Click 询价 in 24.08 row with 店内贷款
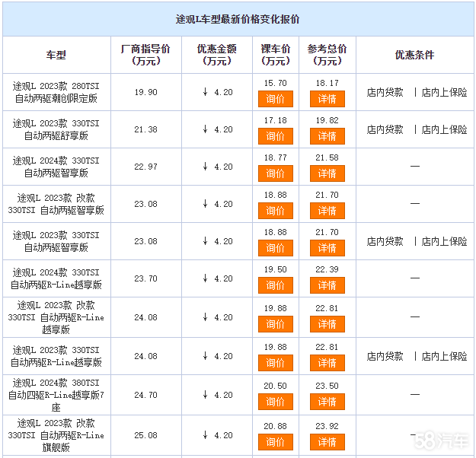The height and width of the screenshot is (458, 476). pyautogui.click(x=276, y=363)
